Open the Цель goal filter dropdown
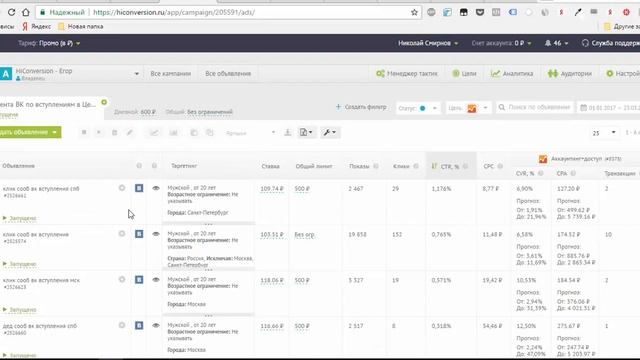 [x=469, y=108]
